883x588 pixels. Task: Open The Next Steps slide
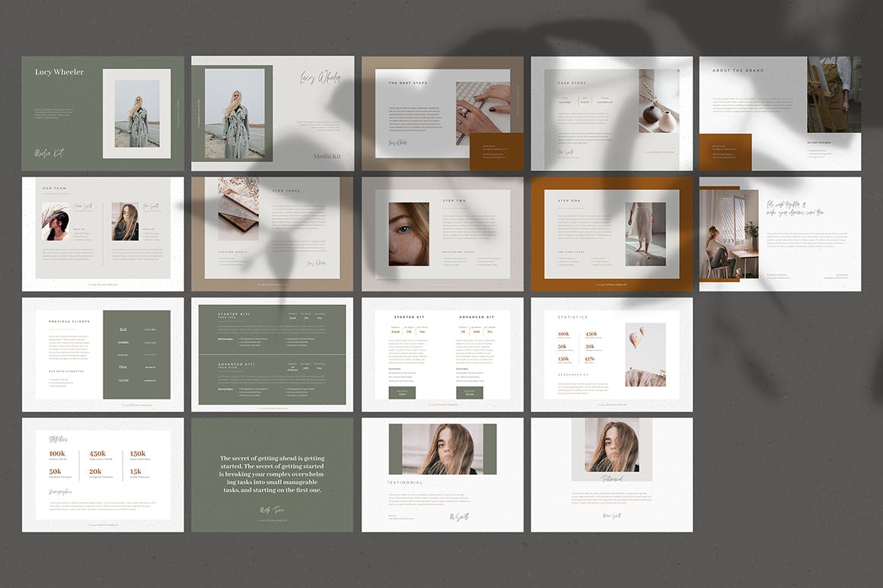442,113
